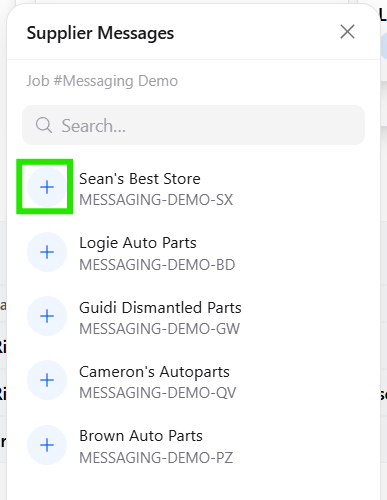The height and width of the screenshot is (500, 387).
Task: Select the Sean's Best Store name
Action: [x=140, y=179]
